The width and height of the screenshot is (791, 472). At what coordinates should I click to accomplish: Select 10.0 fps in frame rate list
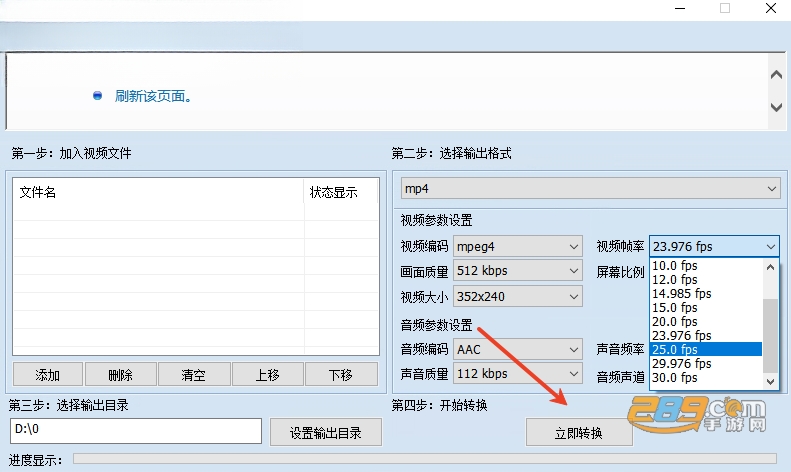click(x=706, y=266)
